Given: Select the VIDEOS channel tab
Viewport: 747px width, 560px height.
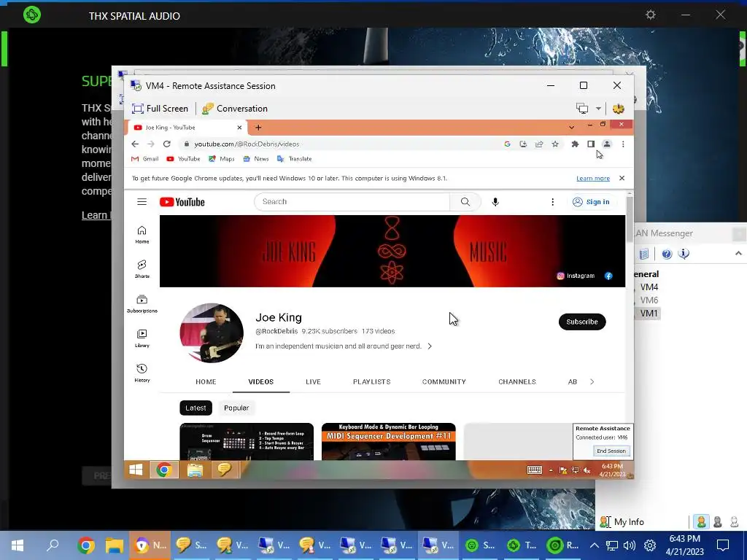Looking at the screenshot, I should tap(261, 381).
